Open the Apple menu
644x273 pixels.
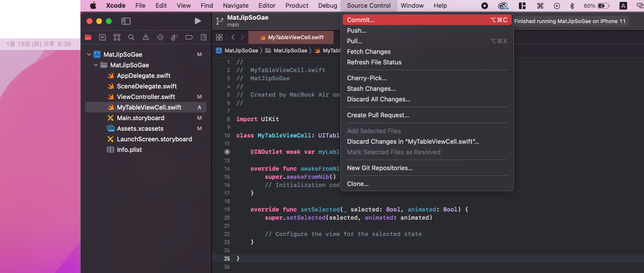[x=93, y=5]
